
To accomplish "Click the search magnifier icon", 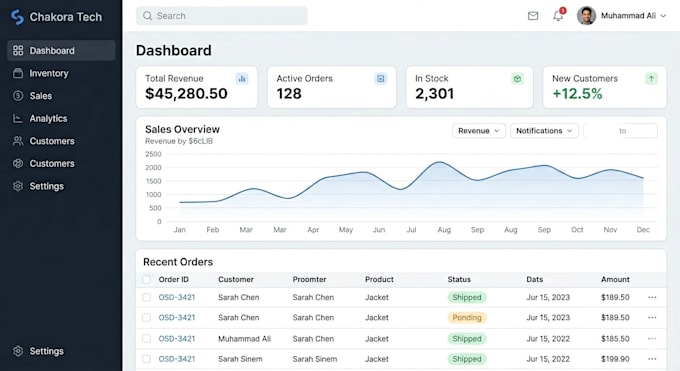I will [x=147, y=16].
